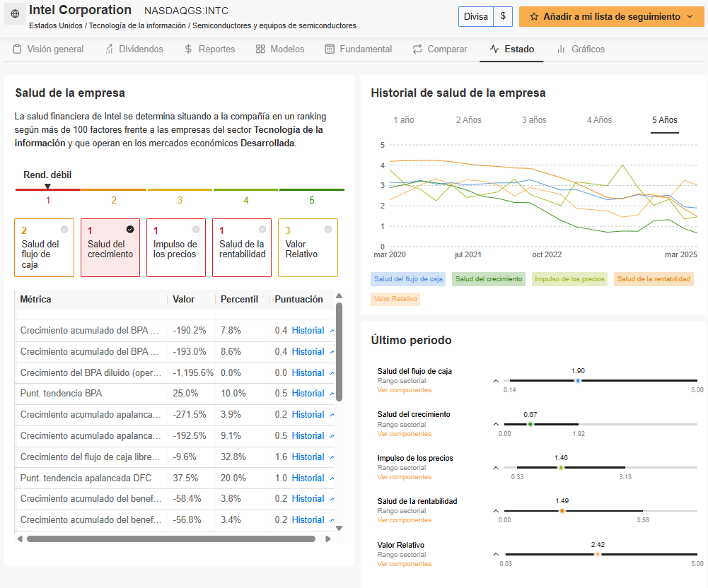Click the Puntuación column header
Screen dimensions: 708x588
pyautogui.click(x=299, y=299)
